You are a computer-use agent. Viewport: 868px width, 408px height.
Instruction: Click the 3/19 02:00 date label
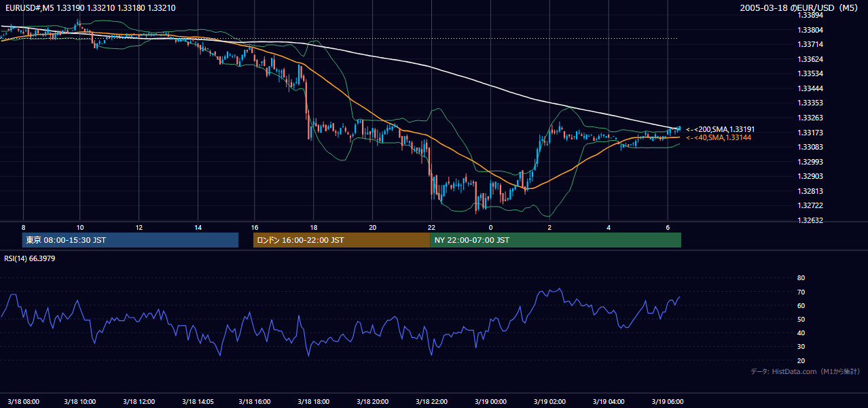pyautogui.click(x=549, y=401)
